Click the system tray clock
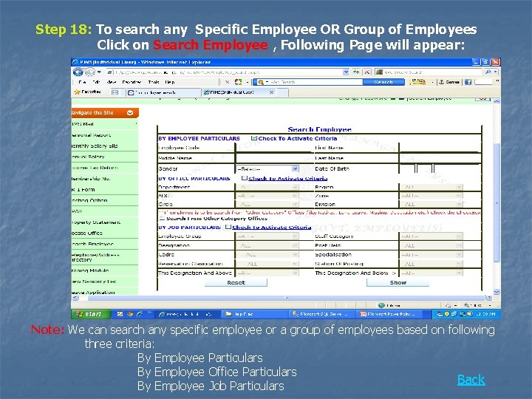Viewport: 532px width, 399px height. point(485,314)
